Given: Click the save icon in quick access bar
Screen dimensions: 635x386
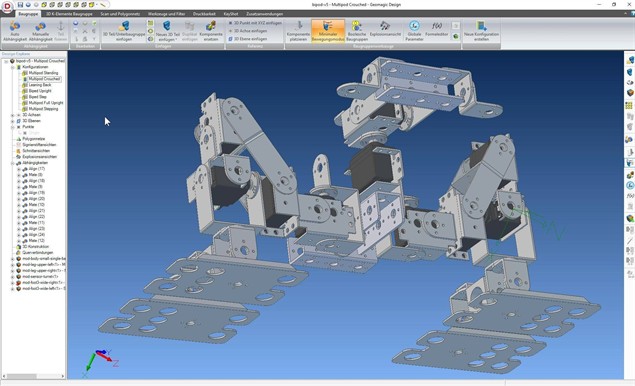Looking at the screenshot, I should tap(20, 4).
